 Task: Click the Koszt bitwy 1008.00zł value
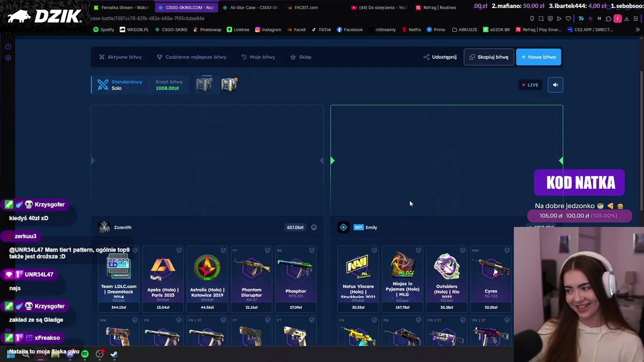tap(167, 88)
